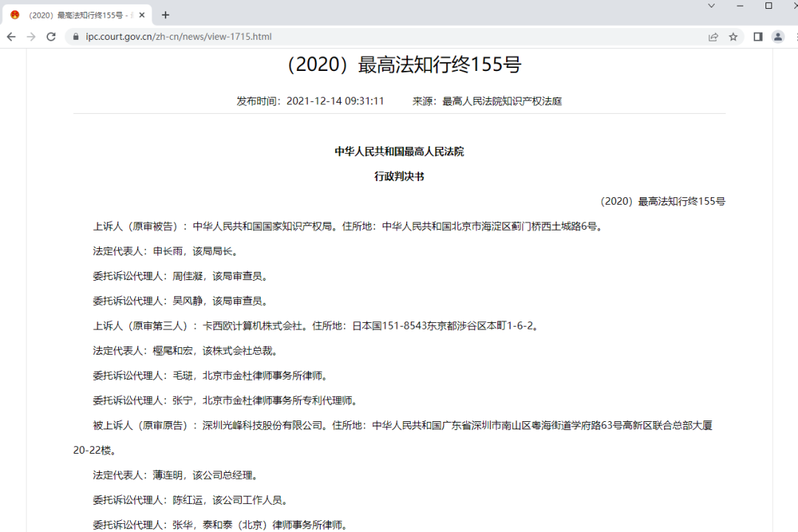Select the line mentioning 国家知识产权局
Viewport: 798px width, 532px height.
point(349,226)
